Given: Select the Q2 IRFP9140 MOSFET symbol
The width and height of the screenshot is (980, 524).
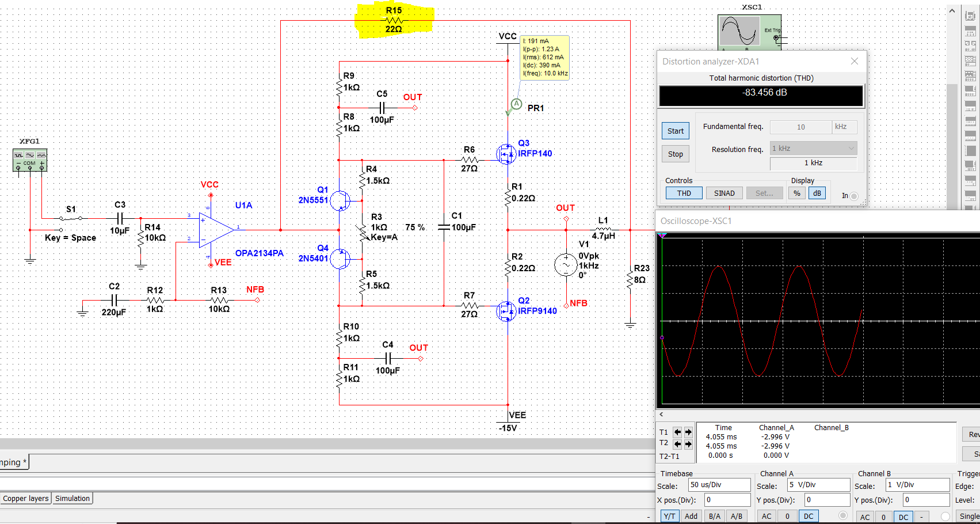Looking at the screenshot, I should click(x=506, y=311).
